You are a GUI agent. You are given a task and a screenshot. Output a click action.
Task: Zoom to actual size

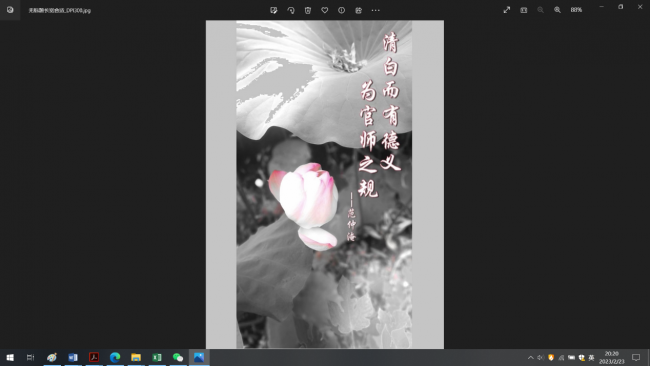click(x=524, y=10)
